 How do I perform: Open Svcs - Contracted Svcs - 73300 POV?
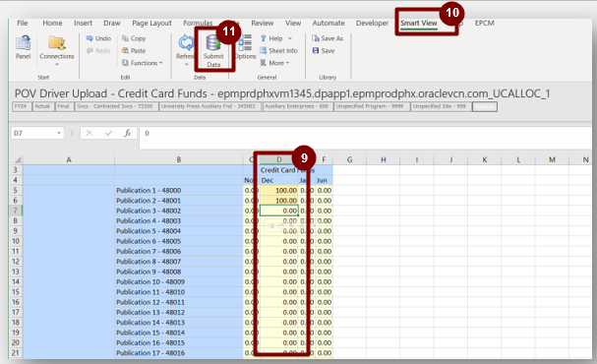click(x=115, y=106)
